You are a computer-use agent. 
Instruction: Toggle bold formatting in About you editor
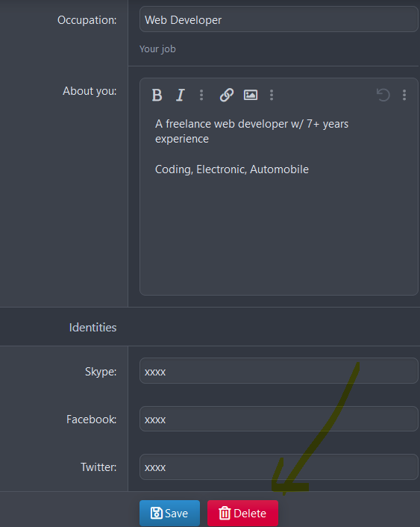pyautogui.click(x=157, y=95)
